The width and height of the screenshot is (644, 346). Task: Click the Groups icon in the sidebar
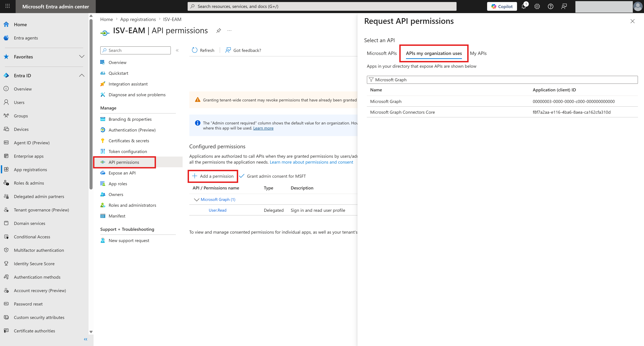(6, 116)
